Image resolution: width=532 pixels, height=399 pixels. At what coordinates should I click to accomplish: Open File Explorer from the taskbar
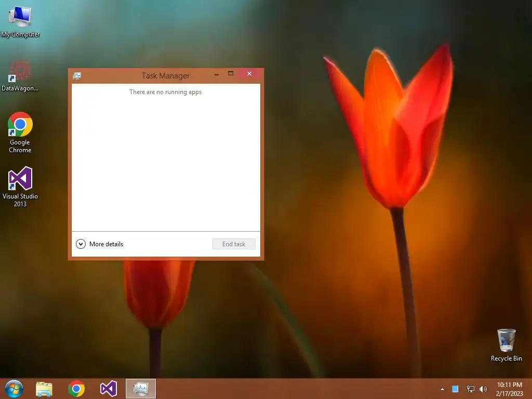coord(44,389)
